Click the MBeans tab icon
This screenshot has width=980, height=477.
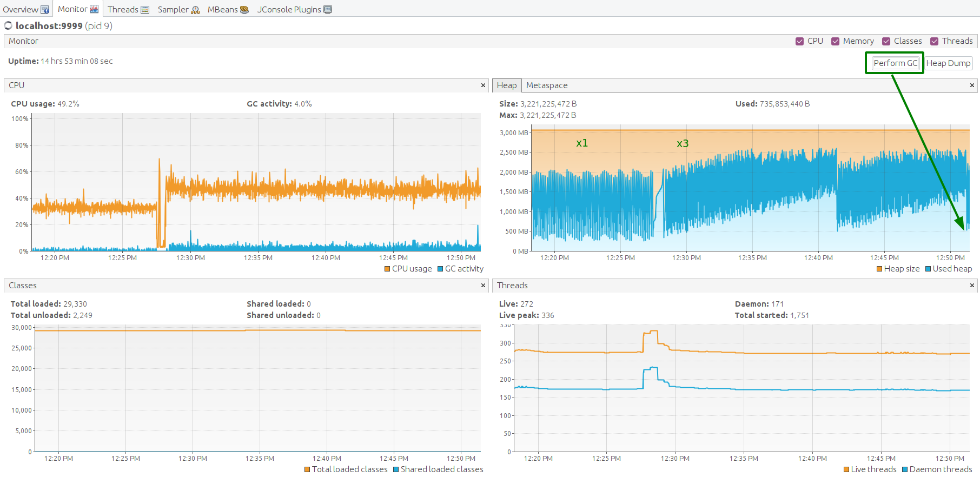click(244, 10)
